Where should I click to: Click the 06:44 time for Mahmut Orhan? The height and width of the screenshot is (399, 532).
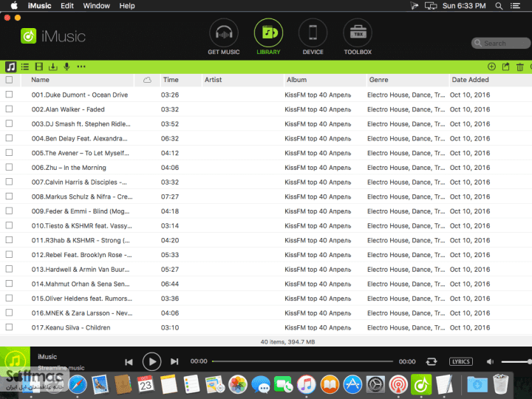[x=170, y=284]
